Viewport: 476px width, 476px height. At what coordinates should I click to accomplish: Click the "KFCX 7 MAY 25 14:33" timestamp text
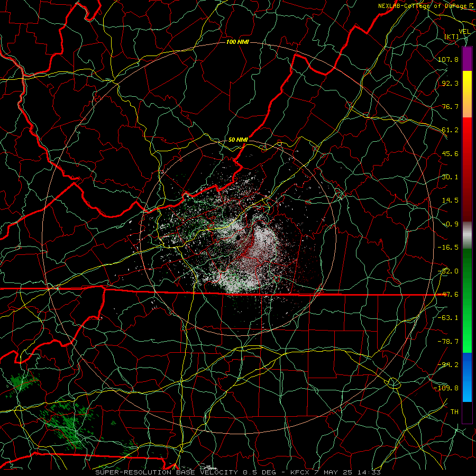pos(335,472)
